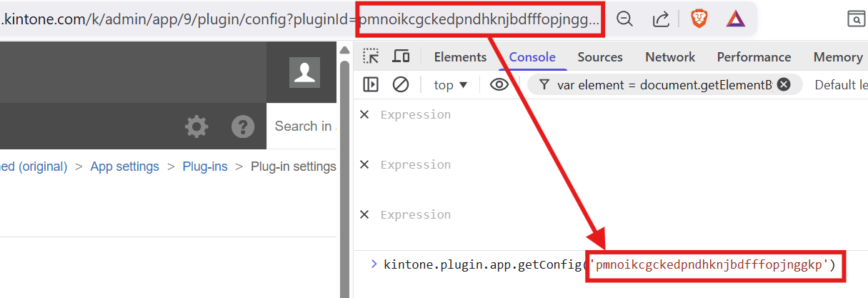The image size is (868, 298).
Task: Toggle the device toolbar emulation icon
Action: 401,56
